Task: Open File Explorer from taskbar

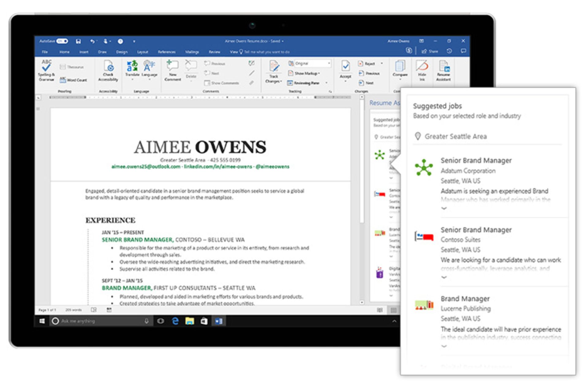Action: pyautogui.click(x=190, y=321)
